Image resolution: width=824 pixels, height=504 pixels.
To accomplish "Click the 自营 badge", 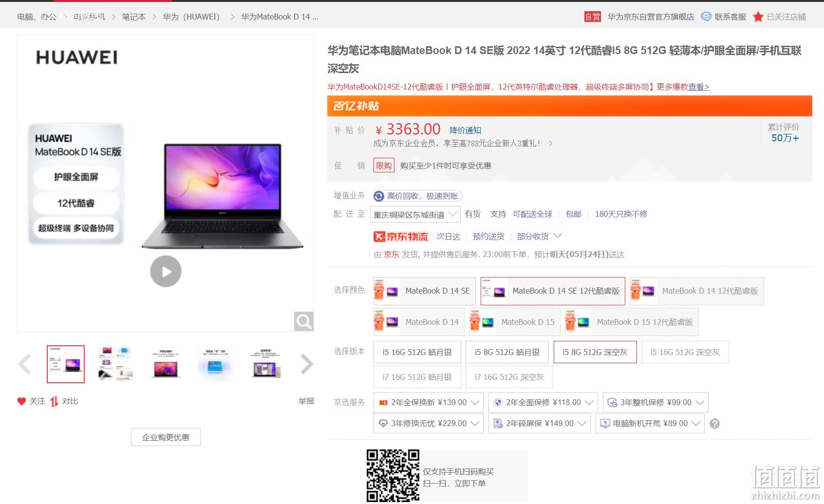I will click(x=593, y=17).
